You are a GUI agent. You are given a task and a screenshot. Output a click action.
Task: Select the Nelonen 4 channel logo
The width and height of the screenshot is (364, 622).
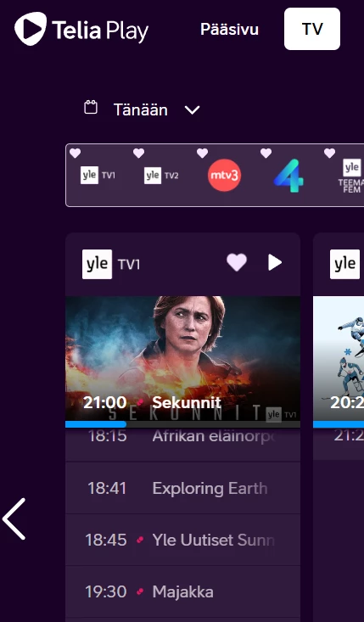coord(288,176)
